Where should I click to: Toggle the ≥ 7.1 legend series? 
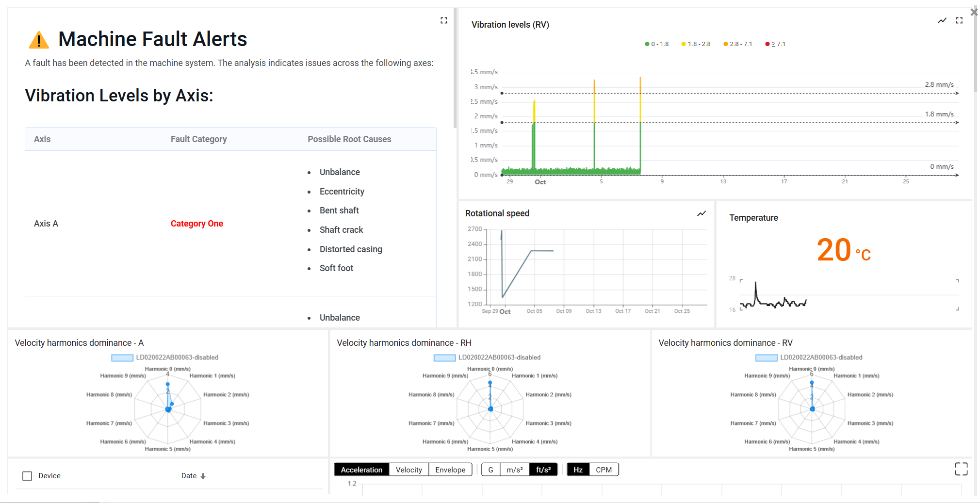pos(775,44)
